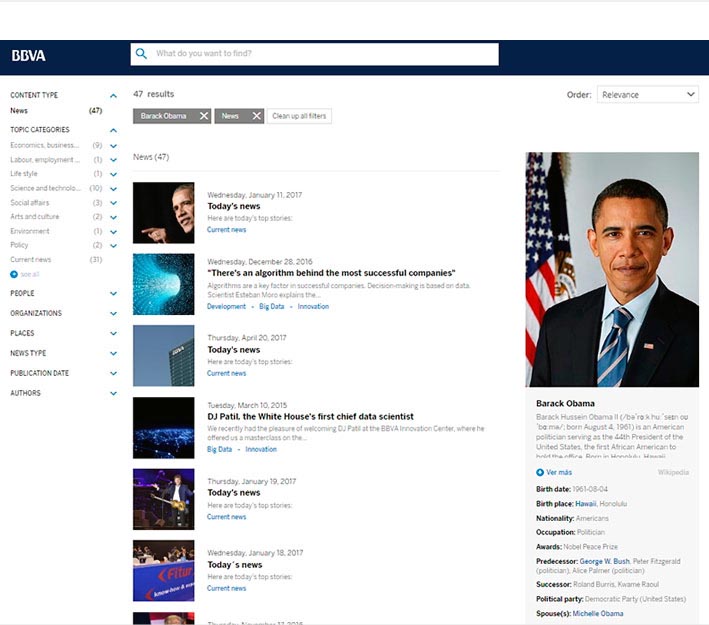
Task: Open the January 19, 2017 Today's news article
Action: tap(234, 492)
